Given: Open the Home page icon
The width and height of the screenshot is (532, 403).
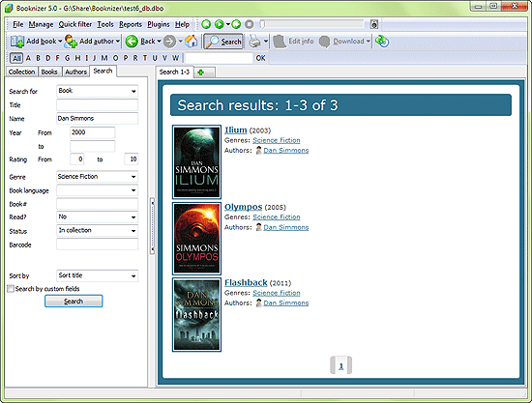Looking at the screenshot, I should (191, 42).
